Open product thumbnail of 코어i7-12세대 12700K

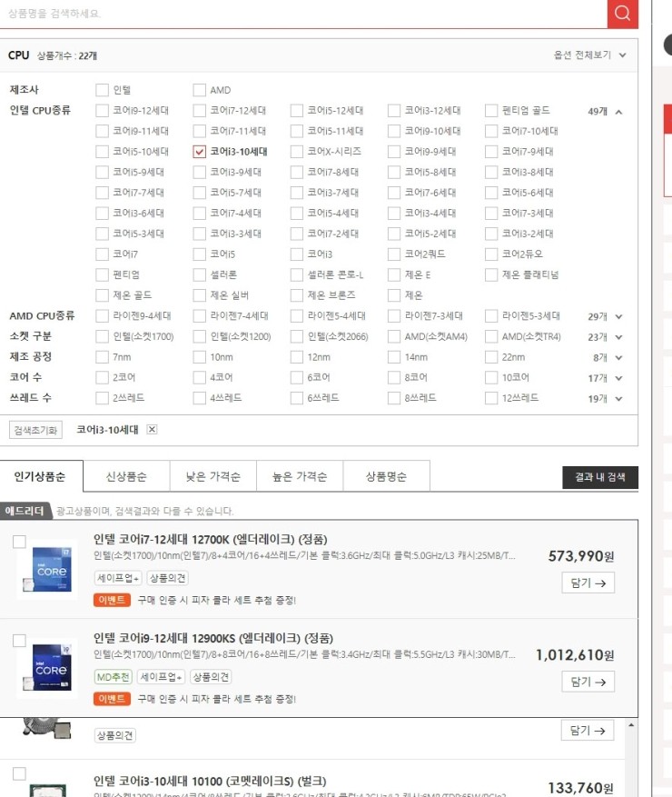47,569
